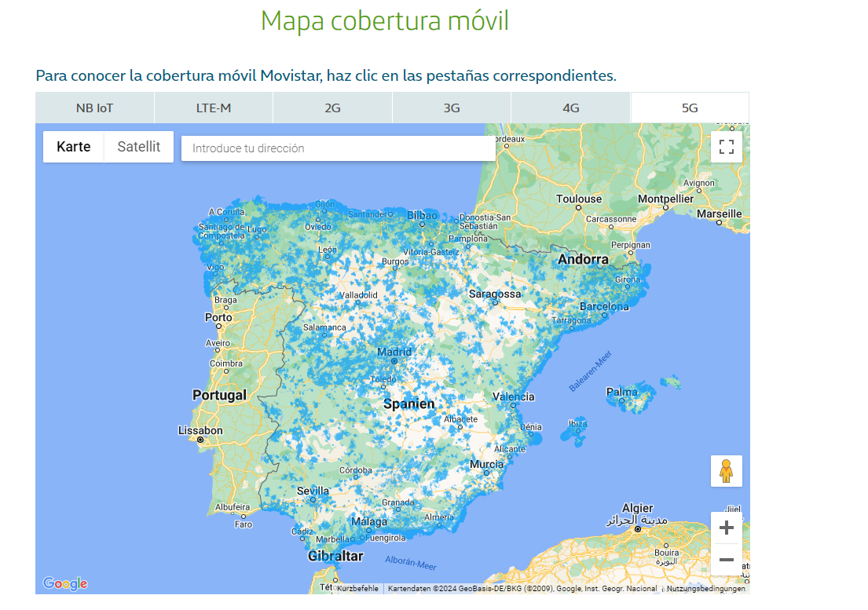
Task: Click the Porto label on map
Action: point(218,317)
